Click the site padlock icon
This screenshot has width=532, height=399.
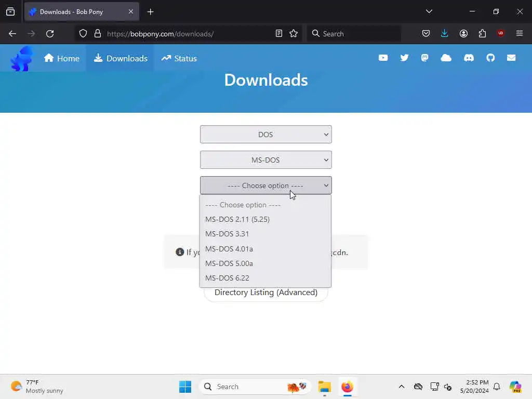point(98,34)
